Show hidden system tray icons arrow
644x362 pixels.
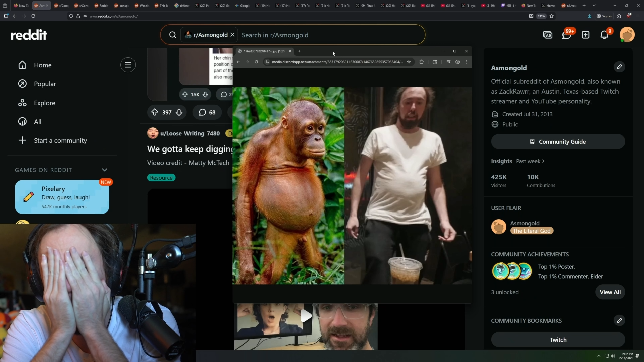point(599,356)
